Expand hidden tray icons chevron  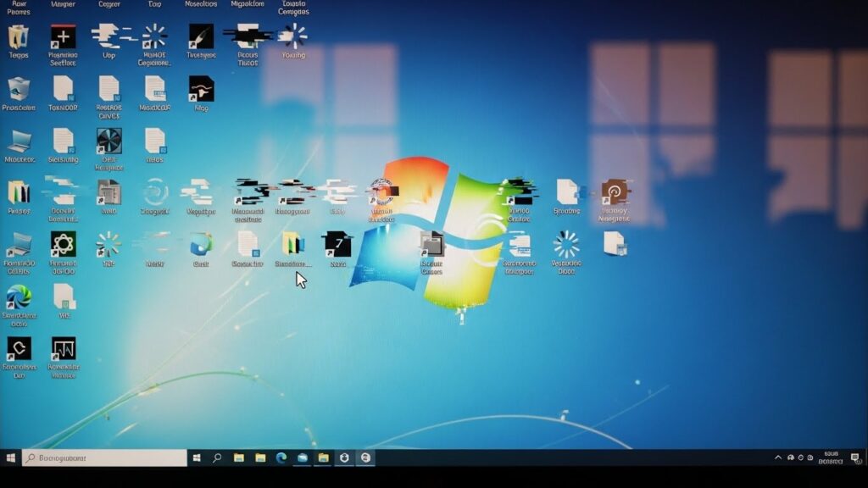click(778, 457)
